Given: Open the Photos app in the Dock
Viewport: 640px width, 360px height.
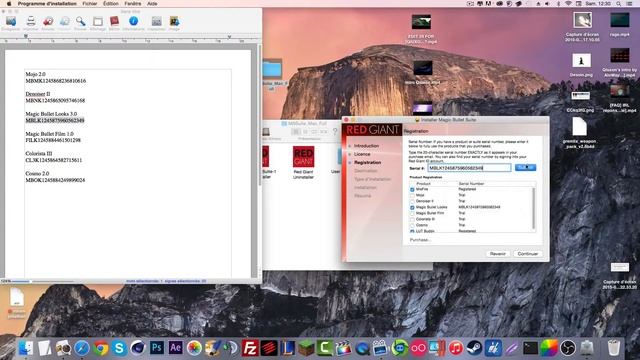Looking at the screenshot, I should click(x=194, y=348).
